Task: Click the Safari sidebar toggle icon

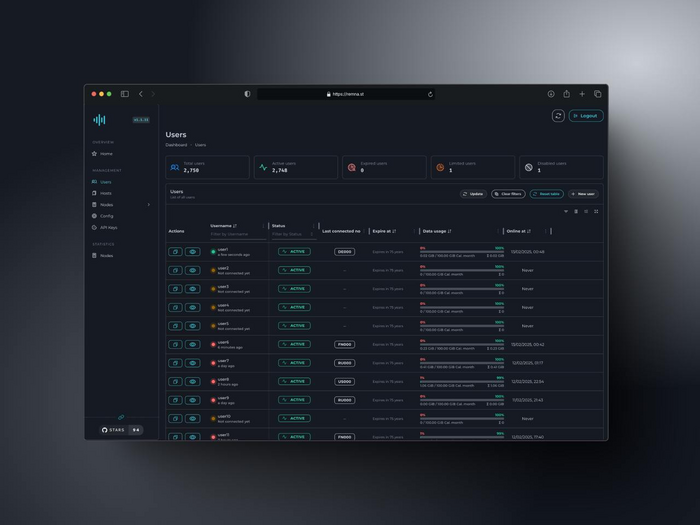Action: pos(125,94)
